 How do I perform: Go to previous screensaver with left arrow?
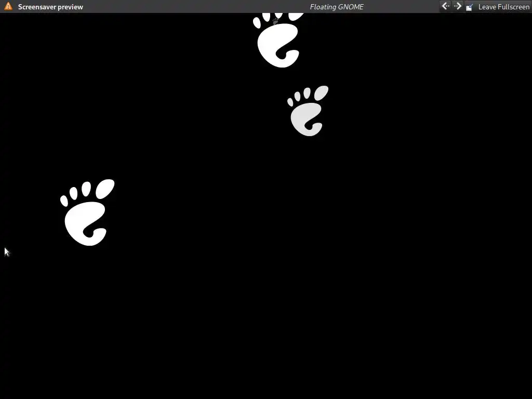pos(445,6)
